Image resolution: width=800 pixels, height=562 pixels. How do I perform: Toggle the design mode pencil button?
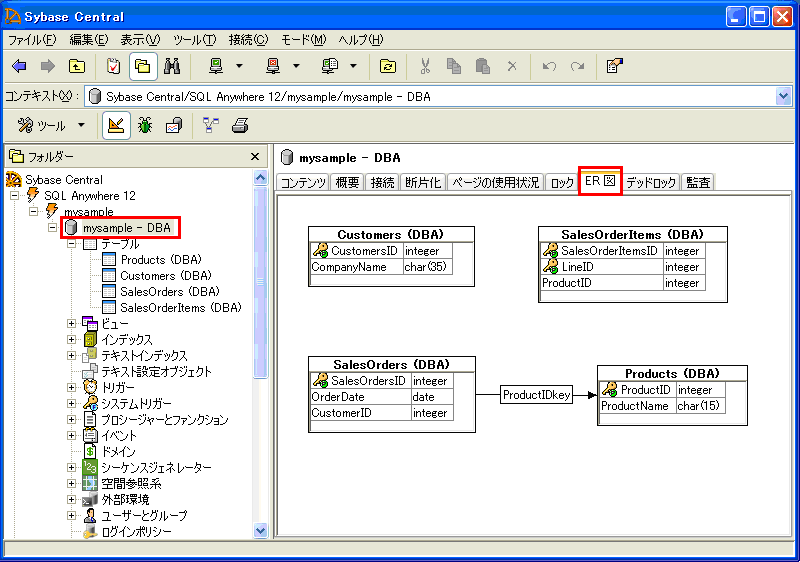coord(116,126)
